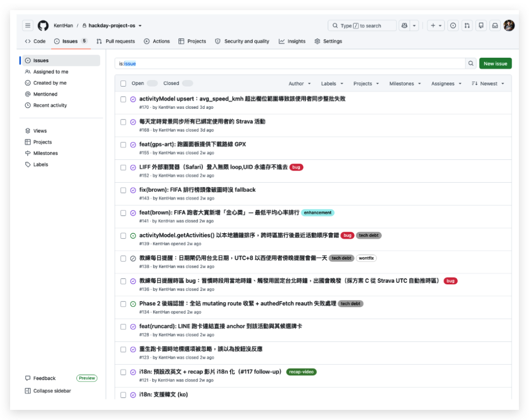Click the search magnifier button beside filter
529x420 pixels.
click(x=471, y=63)
